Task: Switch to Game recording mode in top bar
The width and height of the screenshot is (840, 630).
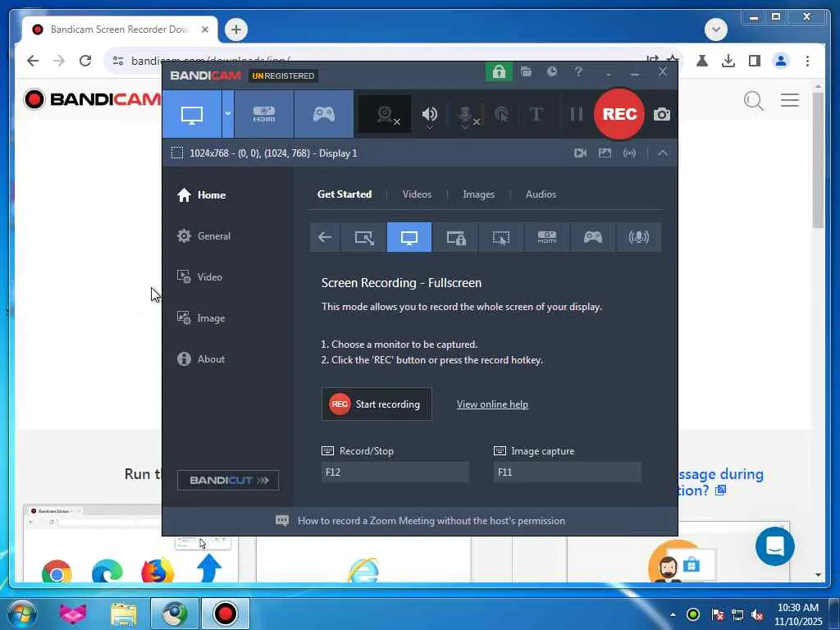Action: coord(323,114)
